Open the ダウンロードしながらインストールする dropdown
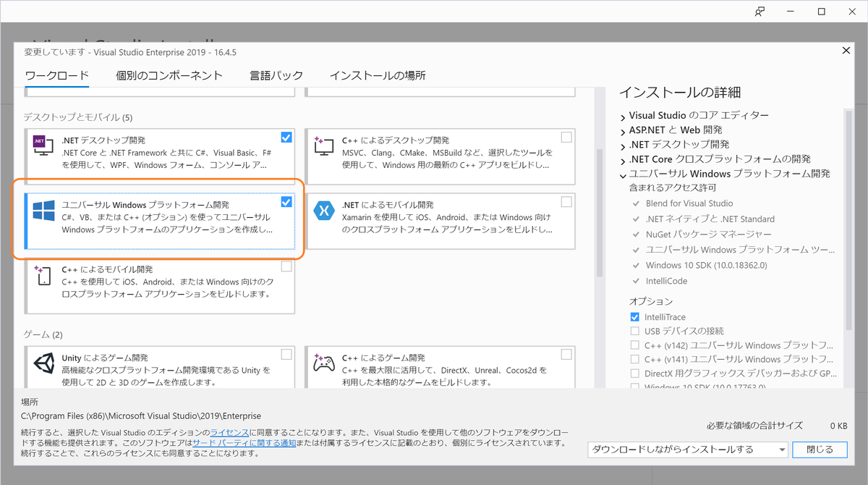 687,450
